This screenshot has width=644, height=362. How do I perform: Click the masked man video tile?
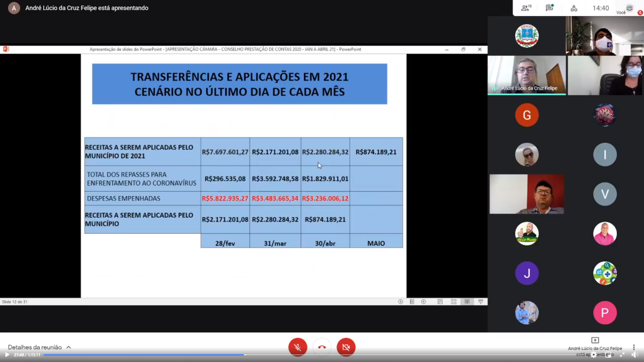[605, 36]
